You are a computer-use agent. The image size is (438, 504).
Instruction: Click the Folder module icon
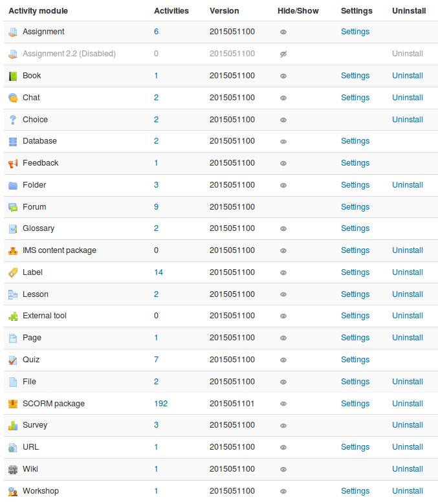tap(13, 185)
